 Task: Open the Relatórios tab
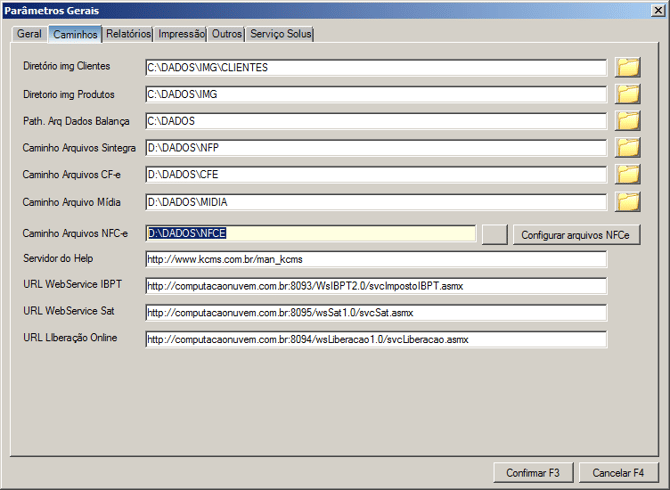(x=128, y=34)
